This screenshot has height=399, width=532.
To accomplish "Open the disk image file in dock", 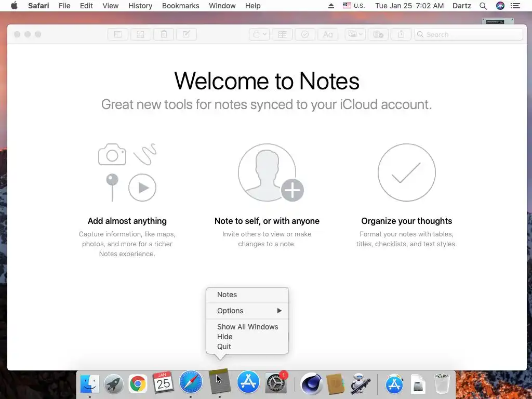I will (x=418, y=384).
